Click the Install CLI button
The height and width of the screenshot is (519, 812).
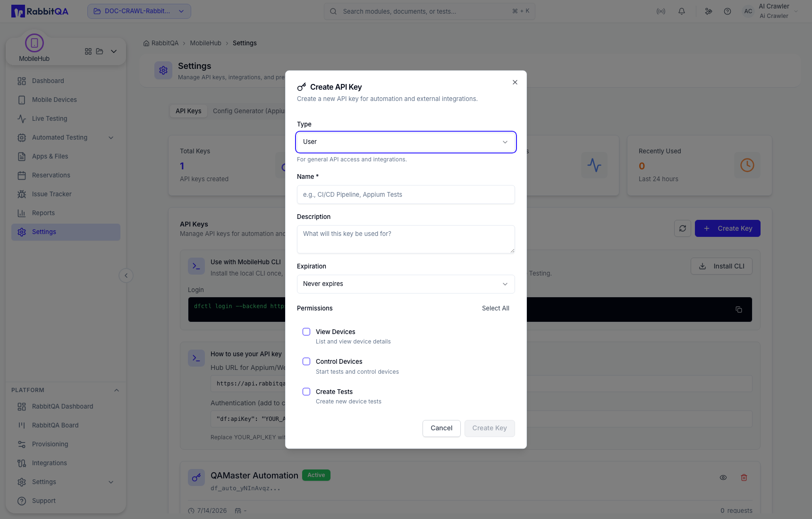pos(721,266)
